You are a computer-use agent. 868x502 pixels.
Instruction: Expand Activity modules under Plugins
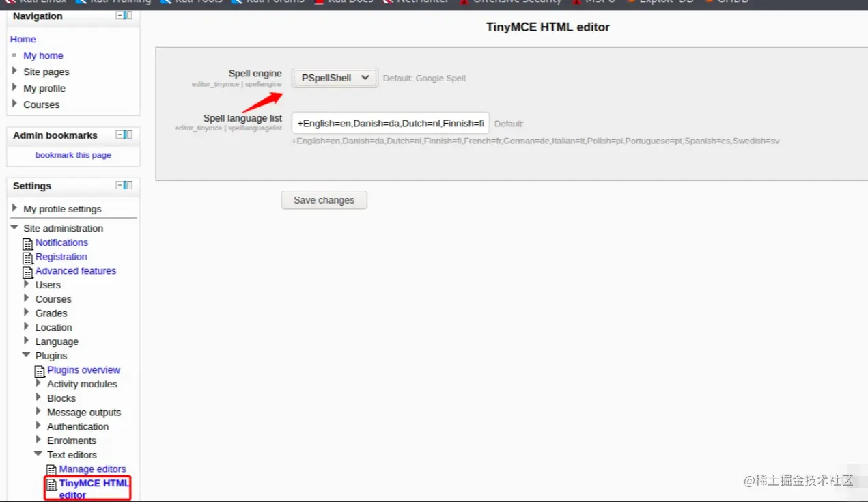click(x=39, y=383)
